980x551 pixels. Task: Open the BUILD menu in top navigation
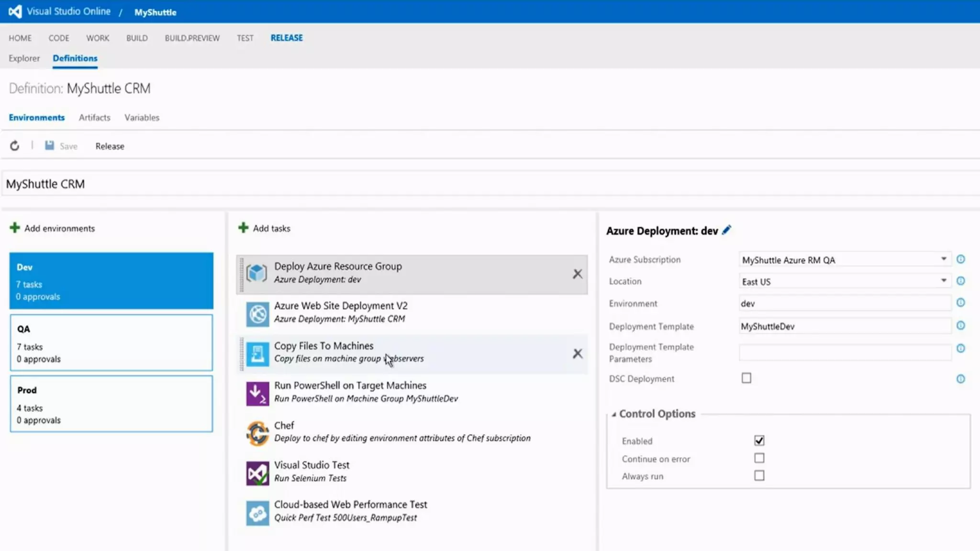137,38
